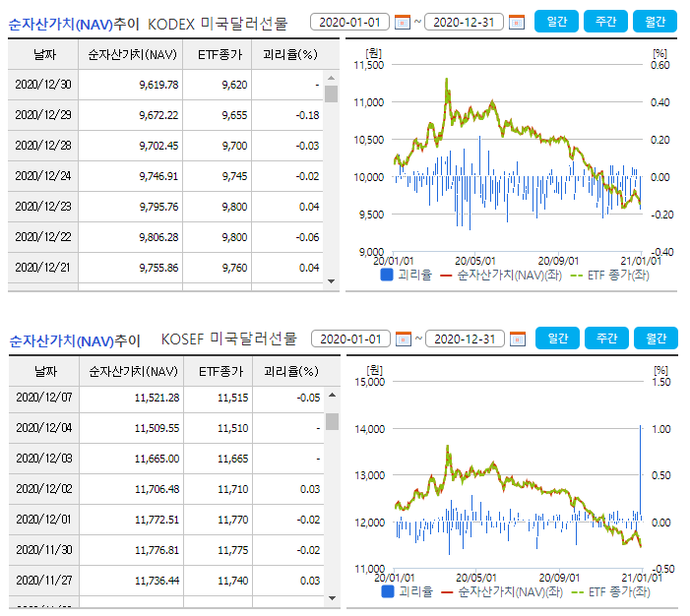The width and height of the screenshot is (690, 616).
Task: Select 월간 monthly view for KOSEF
Action: click(x=656, y=338)
